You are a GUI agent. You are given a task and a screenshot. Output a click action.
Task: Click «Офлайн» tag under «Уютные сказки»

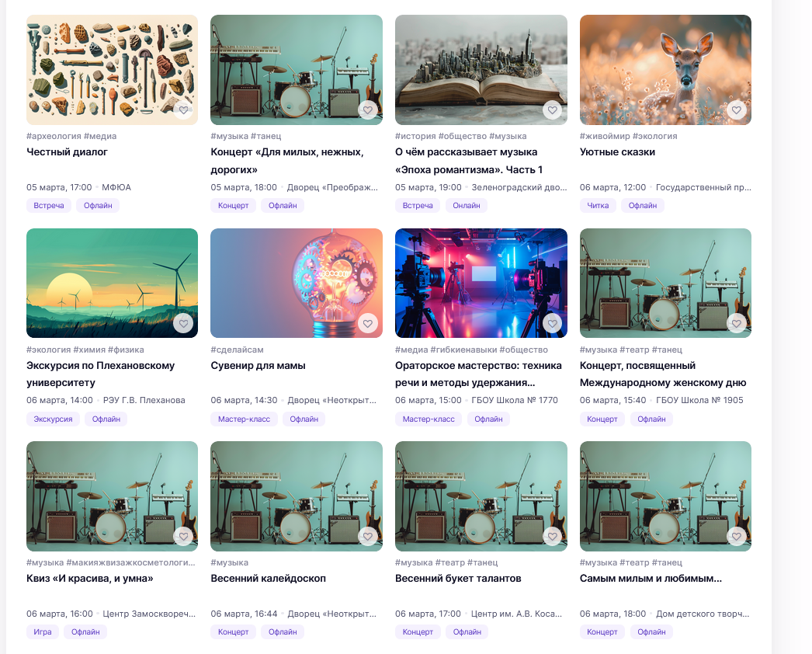[x=642, y=206]
